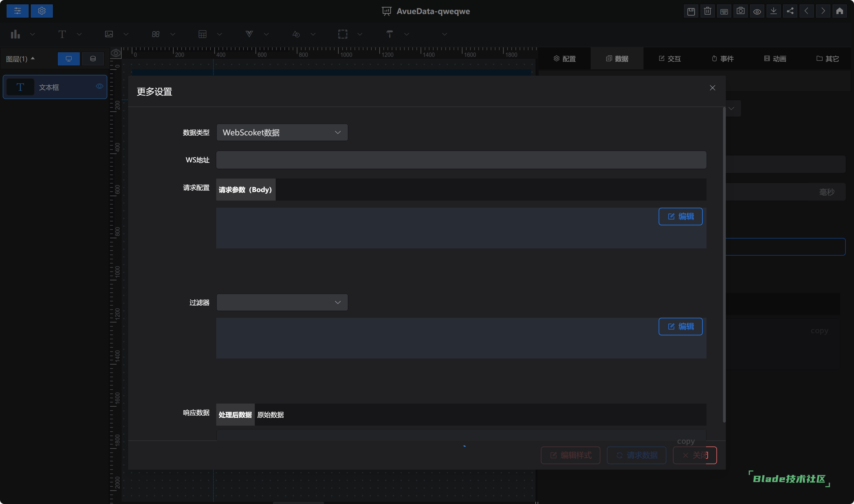Screen dimensions: 854x504
Task: Select the dashed frame component icon
Action: (343, 34)
